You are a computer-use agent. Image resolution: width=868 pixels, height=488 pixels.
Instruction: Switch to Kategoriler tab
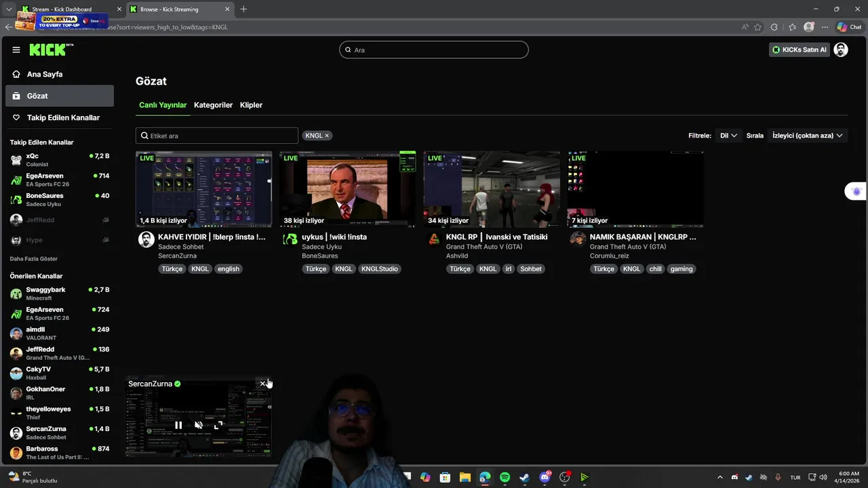pos(213,105)
